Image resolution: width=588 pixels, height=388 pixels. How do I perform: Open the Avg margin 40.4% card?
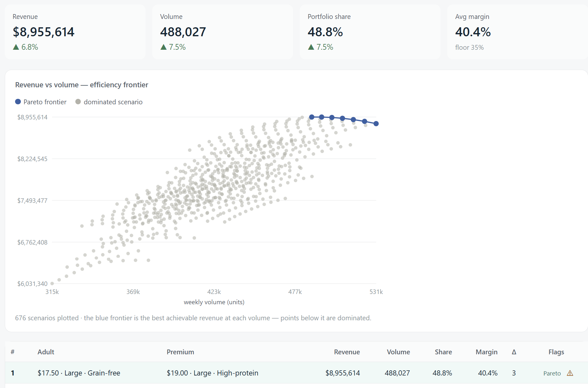click(517, 32)
